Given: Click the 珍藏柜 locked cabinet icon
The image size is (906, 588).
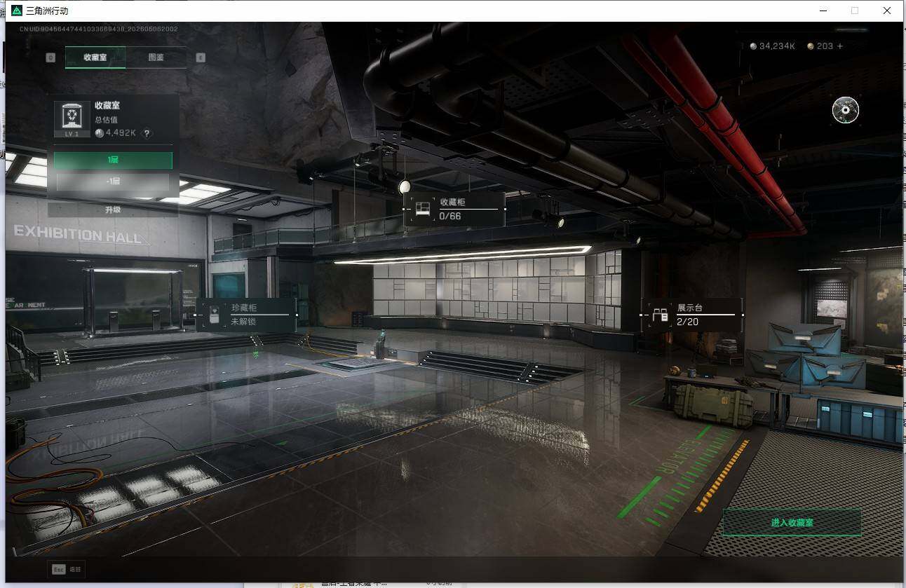Looking at the screenshot, I should [x=215, y=315].
